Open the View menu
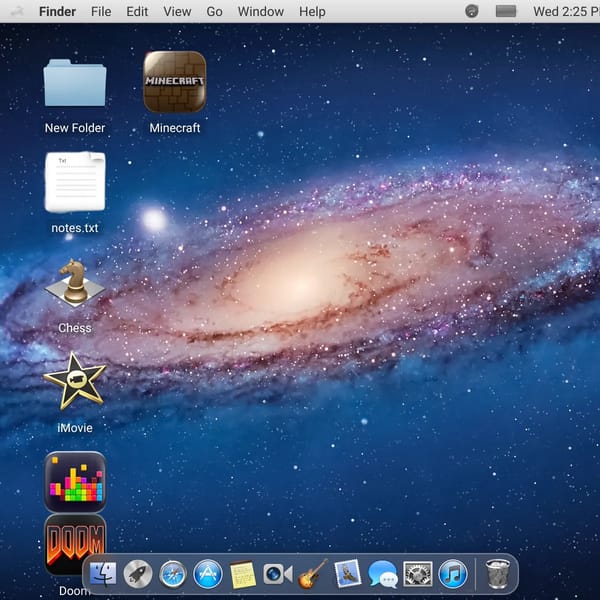 click(x=177, y=11)
